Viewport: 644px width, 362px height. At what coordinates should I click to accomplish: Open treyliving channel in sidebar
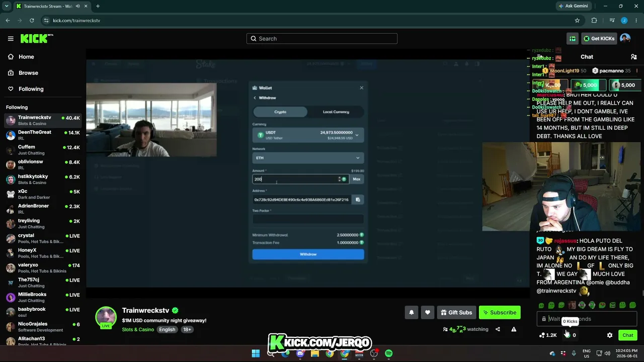click(x=43, y=223)
